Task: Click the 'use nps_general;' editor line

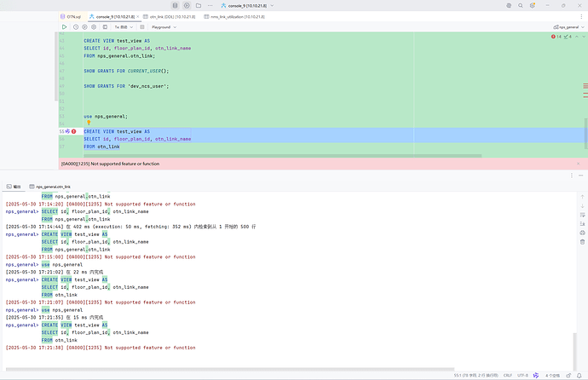Action: [106, 117]
